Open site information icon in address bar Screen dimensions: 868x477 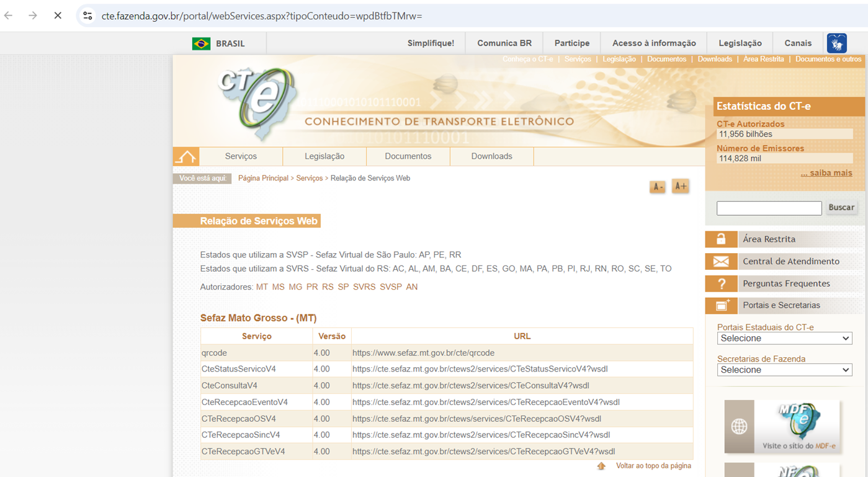(x=87, y=16)
